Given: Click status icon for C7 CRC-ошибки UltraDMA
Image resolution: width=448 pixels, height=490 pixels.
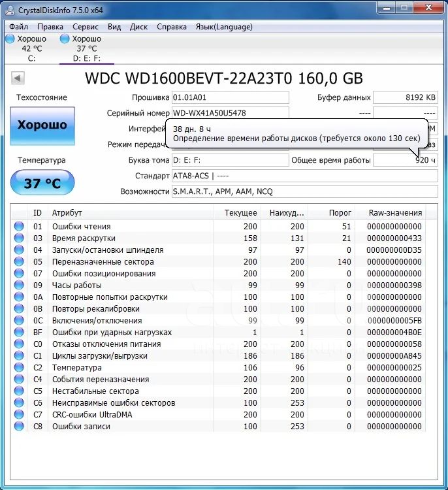Looking at the screenshot, I should coord(19,414).
